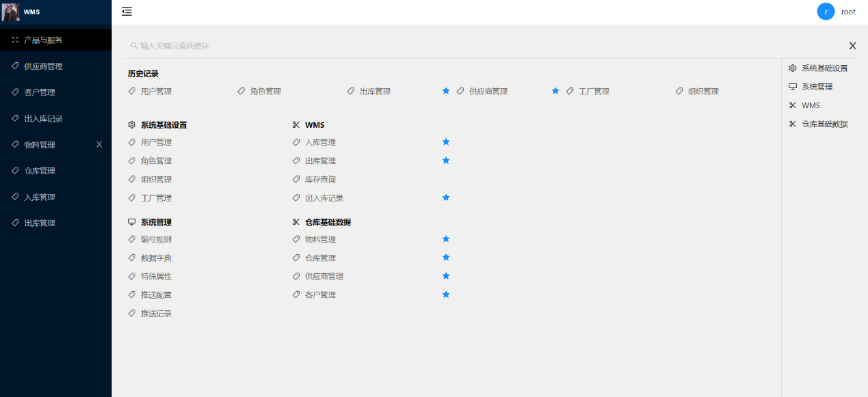Open 供应商管理 from the left sidebar
This screenshot has width=868, height=397.
point(43,66)
